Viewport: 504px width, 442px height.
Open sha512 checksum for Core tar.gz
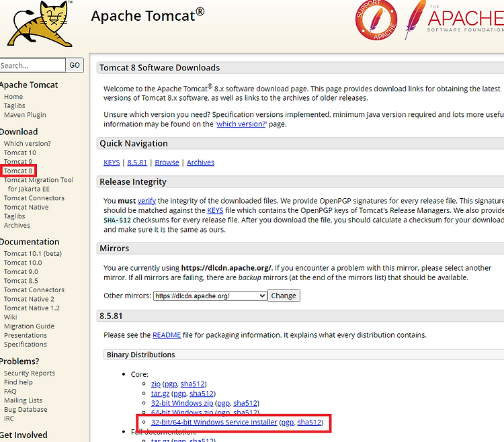click(202, 394)
